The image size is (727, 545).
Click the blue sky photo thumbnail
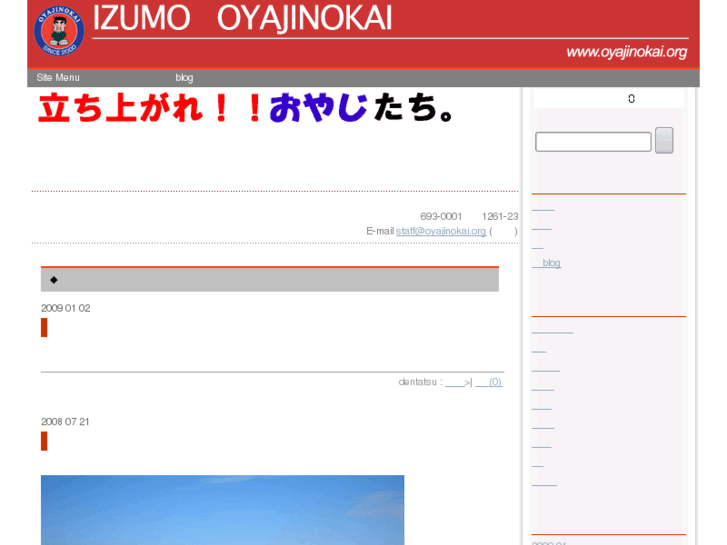223,510
